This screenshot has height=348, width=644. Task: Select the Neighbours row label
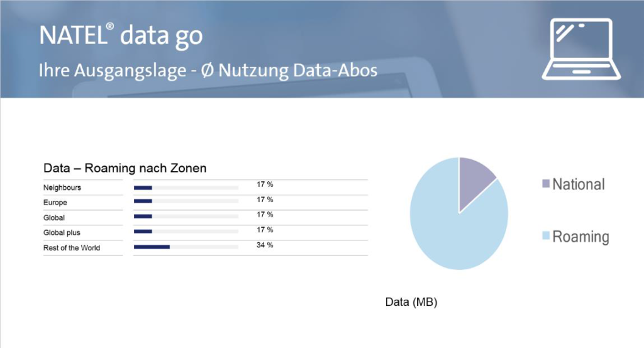tap(62, 188)
